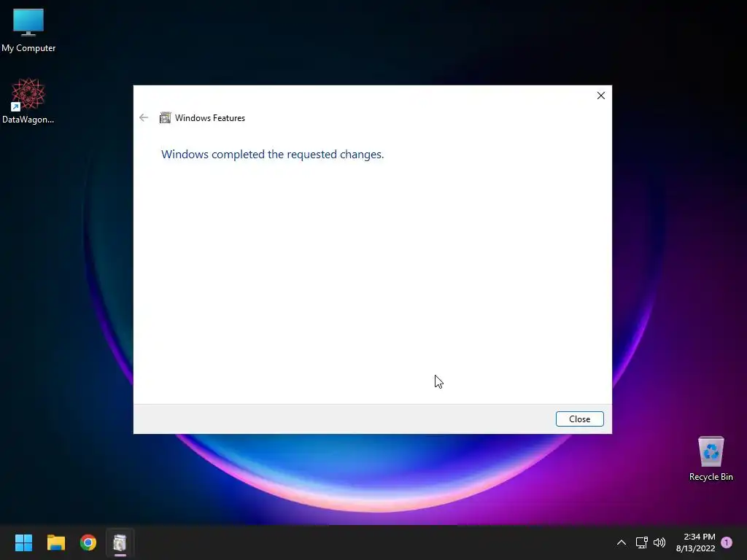The height and width of the screenshot is (560, 747).
Task: Open the network status tray icon
Action: 641,542
